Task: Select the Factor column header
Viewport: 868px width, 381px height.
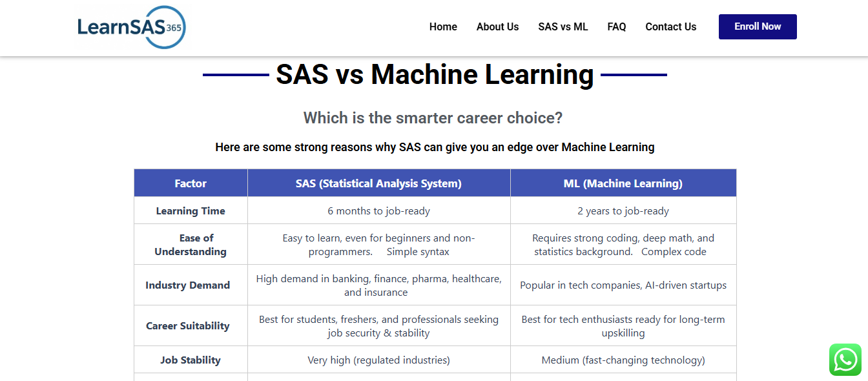Action: coord(191,183)
